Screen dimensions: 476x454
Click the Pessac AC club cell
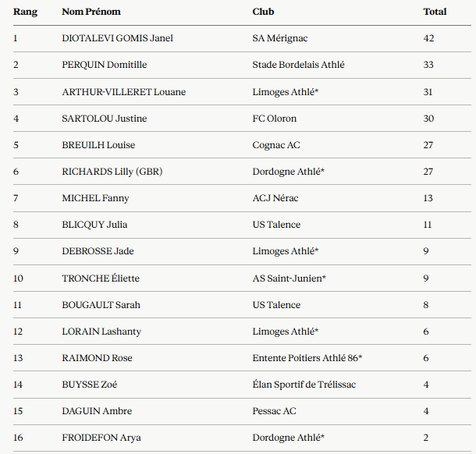(274, 411)
